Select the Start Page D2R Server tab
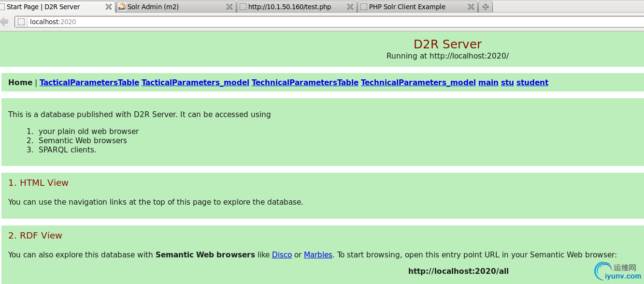Screen dimensions: 644x284 click(x=57, y=7)
